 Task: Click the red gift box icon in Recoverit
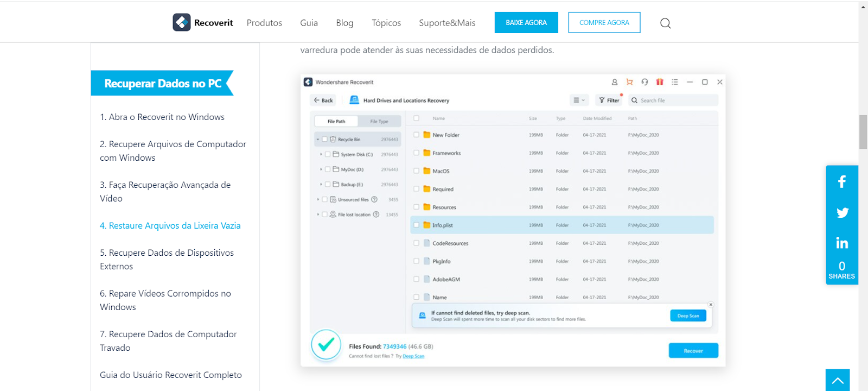[x=660, y=82]
